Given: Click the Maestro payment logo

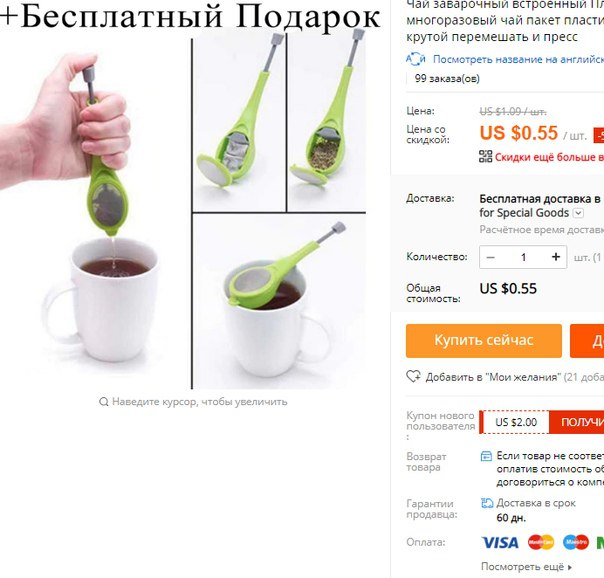Looking at the screenshot, I should [x=575, y=543].
